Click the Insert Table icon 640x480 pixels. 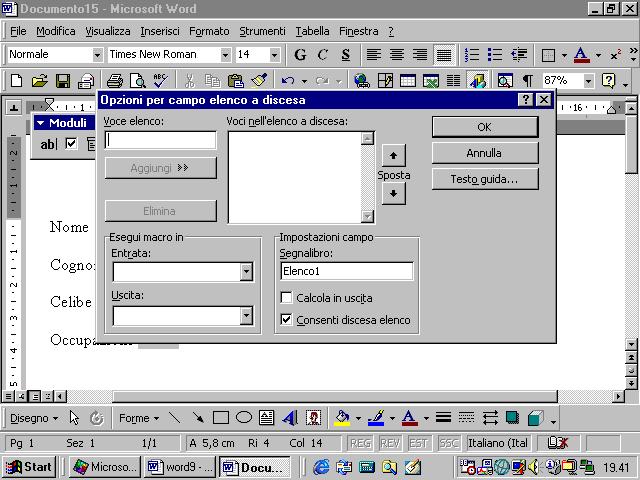coord(408,81)
